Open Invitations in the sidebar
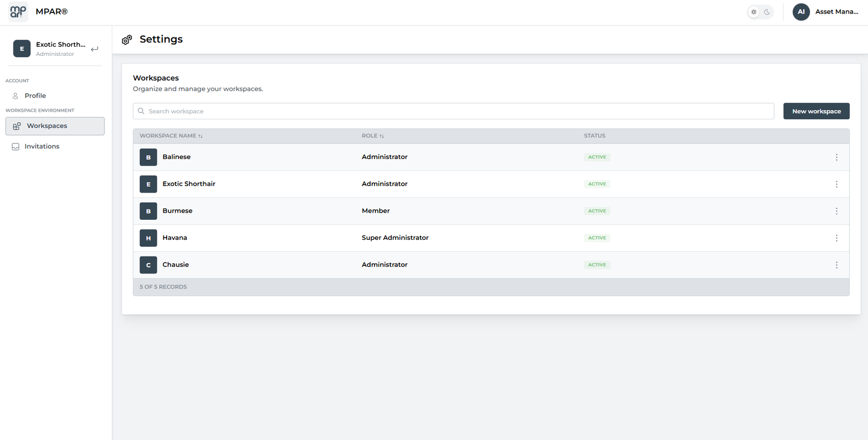The height and width of the screenshot is (440, 868). pos(42,146)
